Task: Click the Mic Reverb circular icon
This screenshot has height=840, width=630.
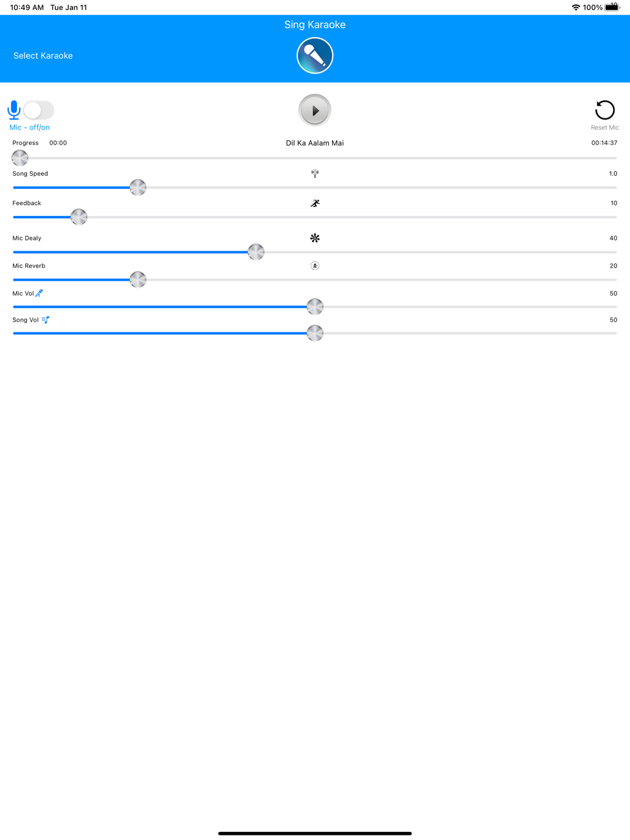Action: pos(315,266)
